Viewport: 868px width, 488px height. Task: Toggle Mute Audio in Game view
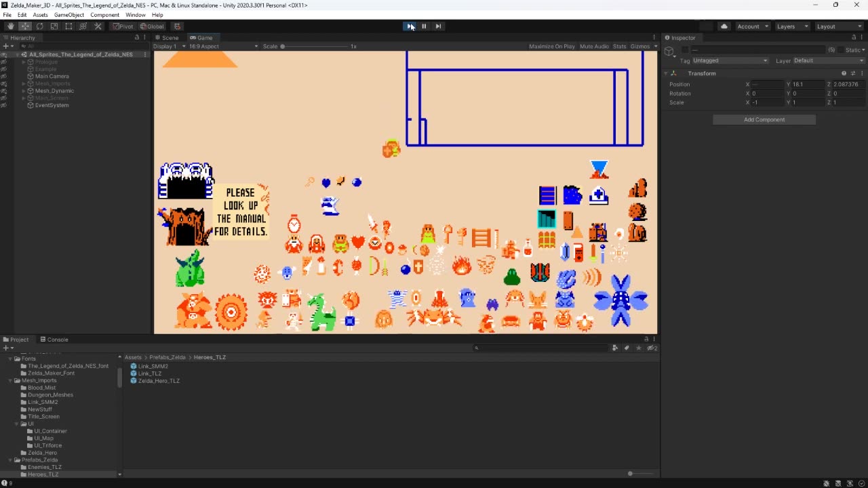click(x=594, y=46)
